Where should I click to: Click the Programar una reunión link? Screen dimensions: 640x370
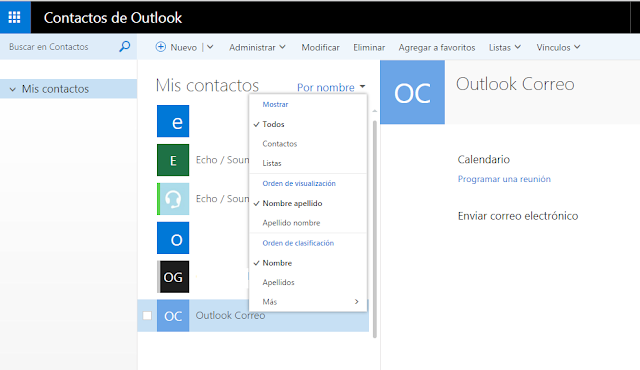pyautogui.click(x=504, y=179)
